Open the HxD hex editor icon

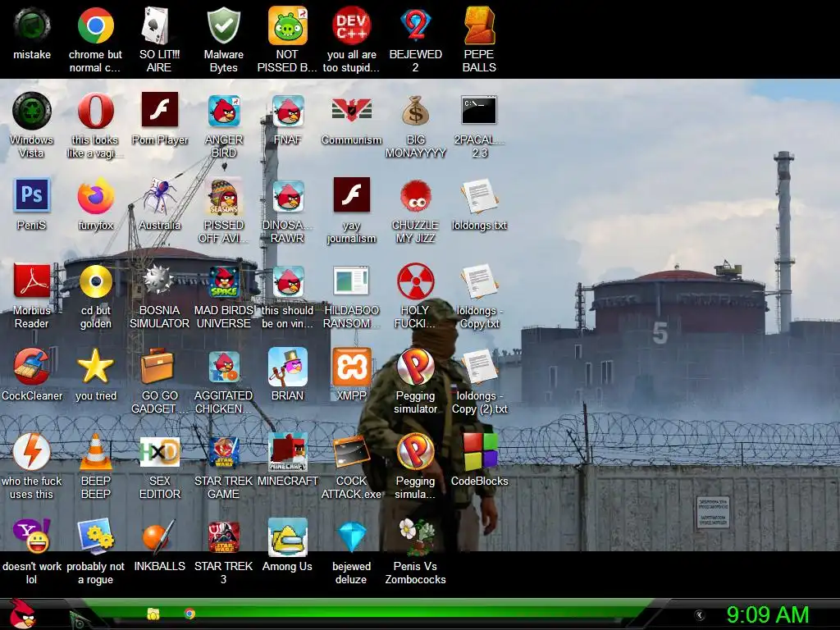159,452
